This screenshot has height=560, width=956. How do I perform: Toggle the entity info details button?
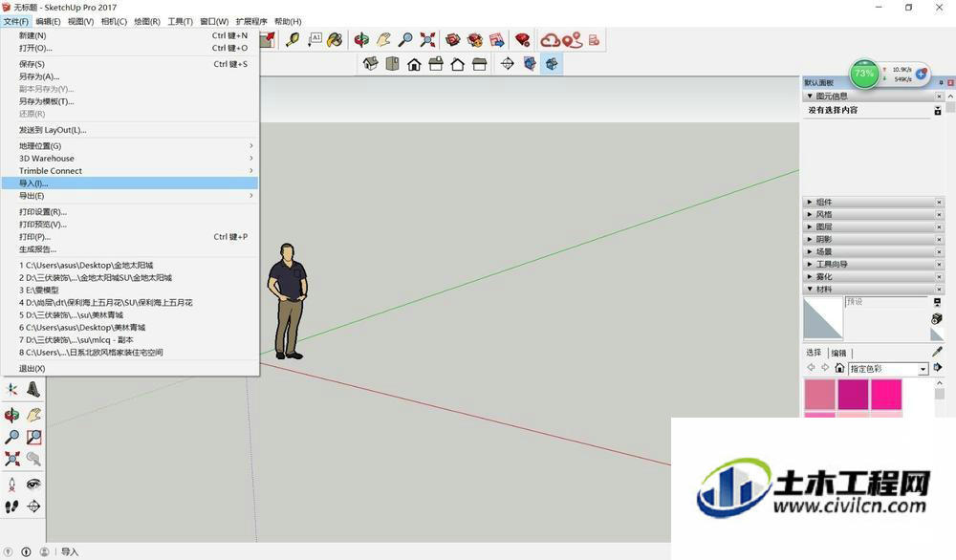coord(938,110)
